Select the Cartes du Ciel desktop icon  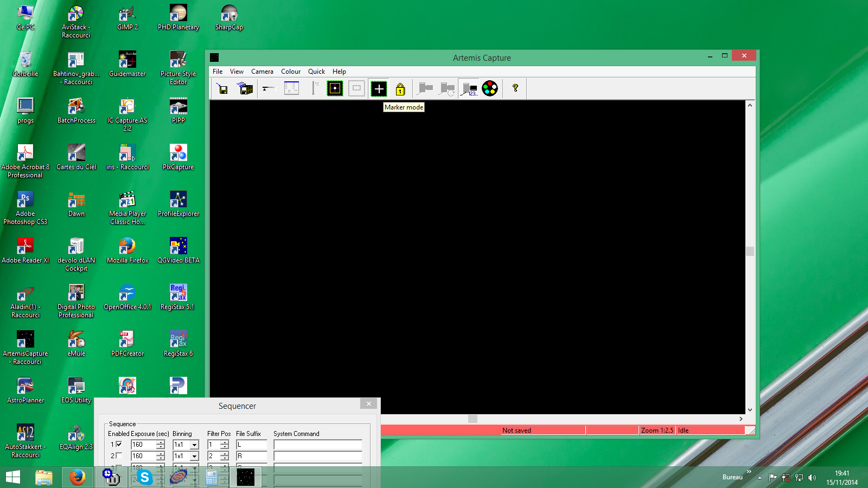(x=76, y=157)
